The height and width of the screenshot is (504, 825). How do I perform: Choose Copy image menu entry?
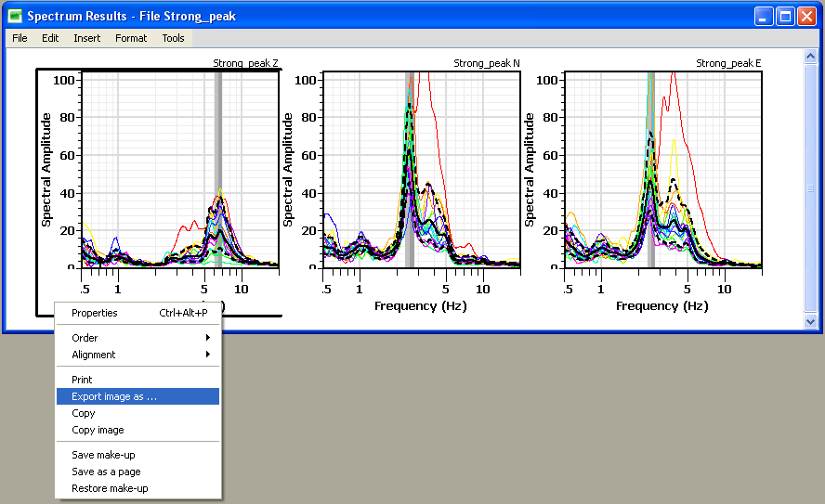click(x=98, y=430)
